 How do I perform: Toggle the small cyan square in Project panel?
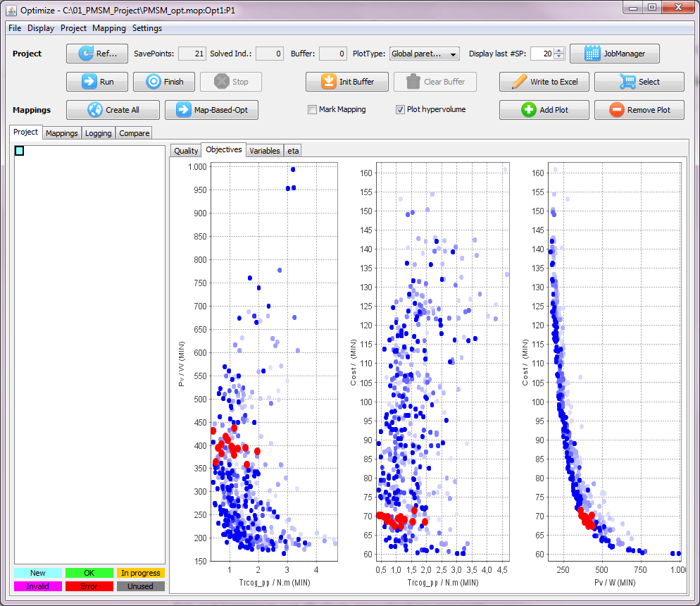20,151
